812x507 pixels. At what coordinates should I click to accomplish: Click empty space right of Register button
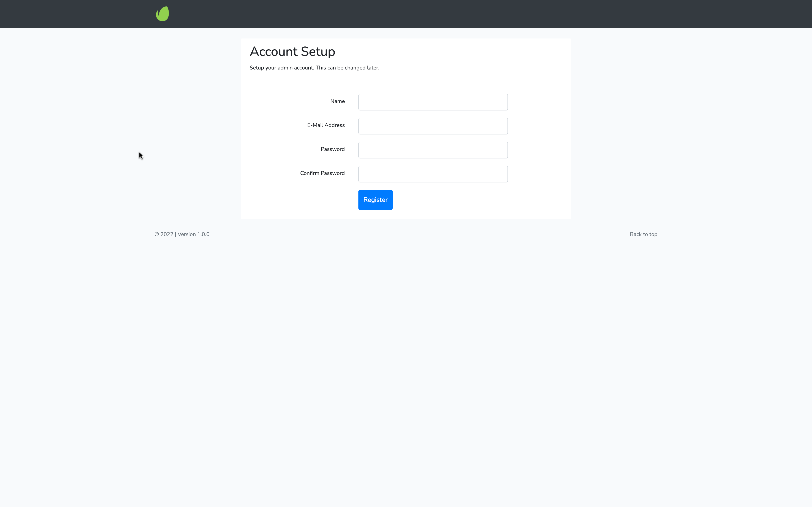pos(470,200)
